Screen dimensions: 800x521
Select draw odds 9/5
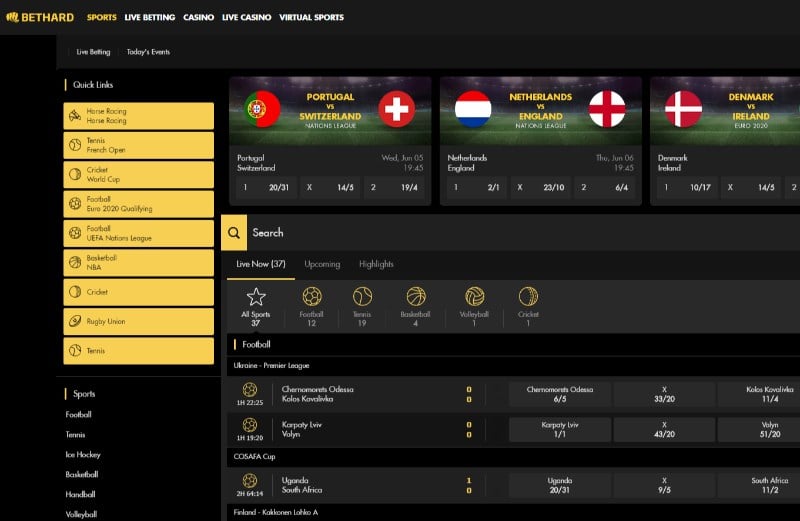pos(664,485)
